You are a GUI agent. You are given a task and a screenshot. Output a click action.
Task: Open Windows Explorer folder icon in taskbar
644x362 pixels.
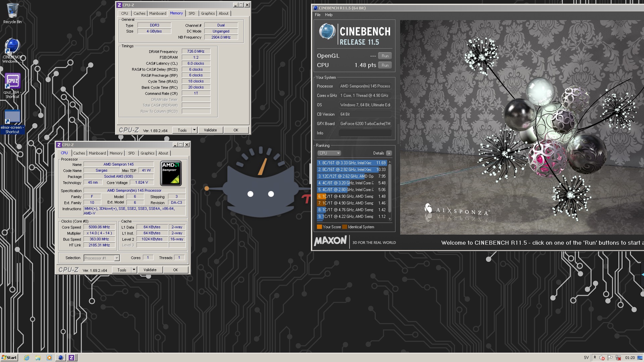(x=38, y=358)
